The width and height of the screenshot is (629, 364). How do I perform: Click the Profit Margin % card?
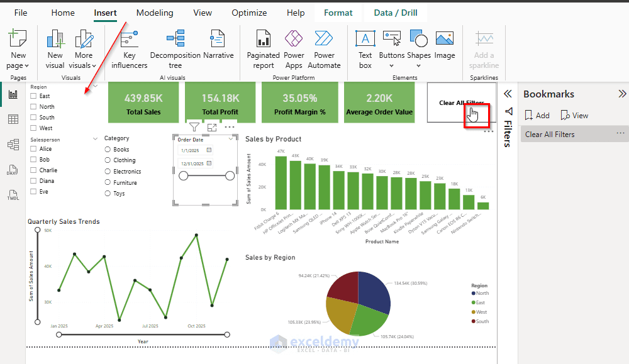299,103
